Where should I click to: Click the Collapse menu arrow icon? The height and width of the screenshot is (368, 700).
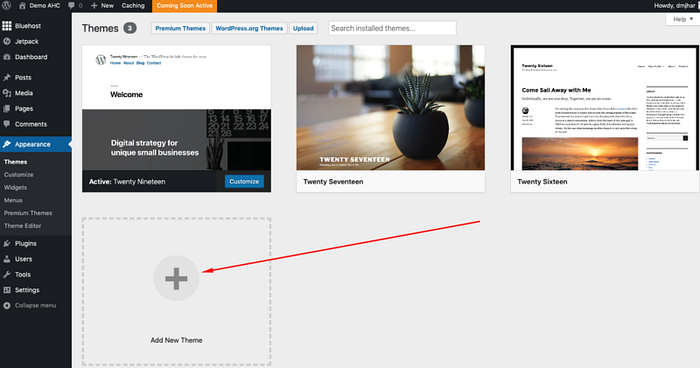7,306
